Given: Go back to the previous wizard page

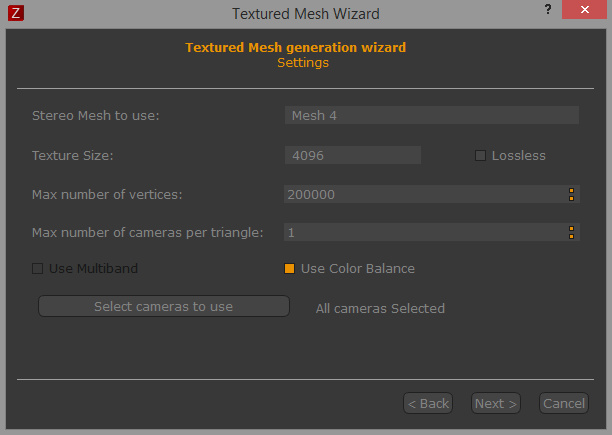Looking at the screenshot, I should 428,403.
